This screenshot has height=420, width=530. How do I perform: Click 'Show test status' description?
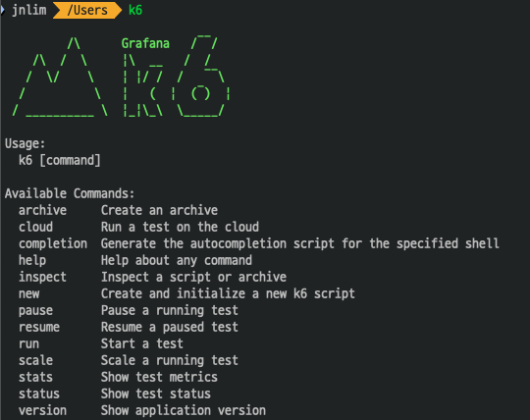click(x=156, y=394)
